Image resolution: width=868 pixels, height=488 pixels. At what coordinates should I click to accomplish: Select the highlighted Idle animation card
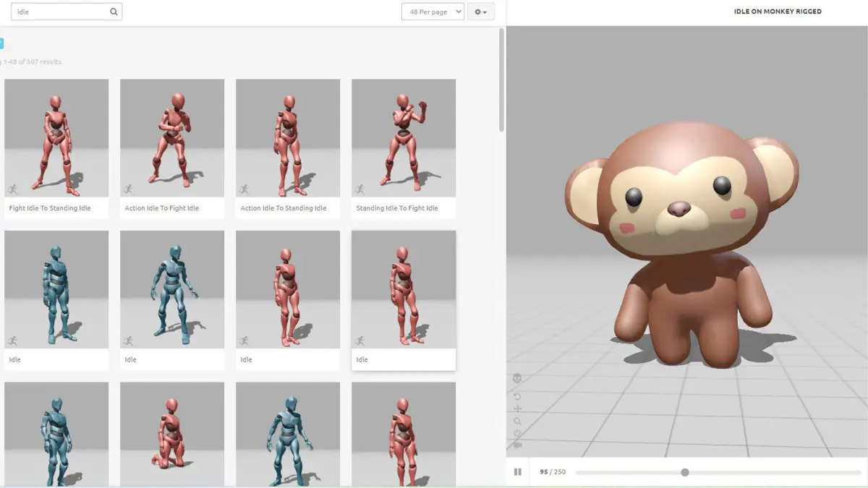[404, 300]
